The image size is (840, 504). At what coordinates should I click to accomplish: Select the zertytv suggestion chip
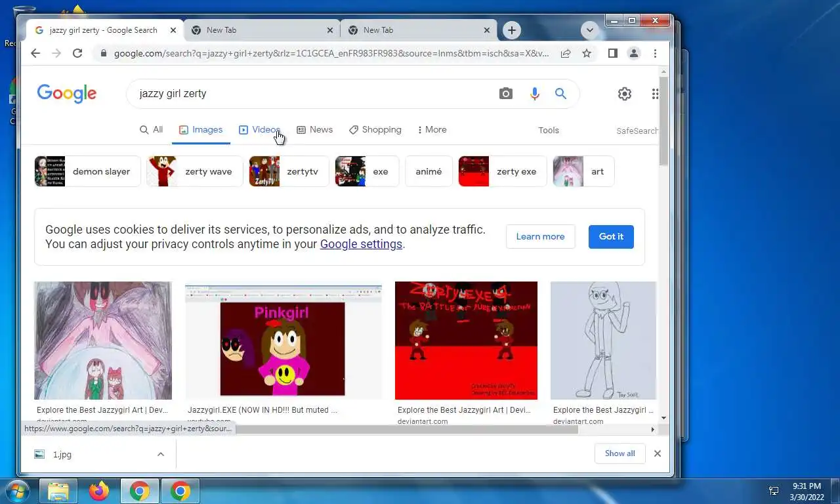pos(289,171)
